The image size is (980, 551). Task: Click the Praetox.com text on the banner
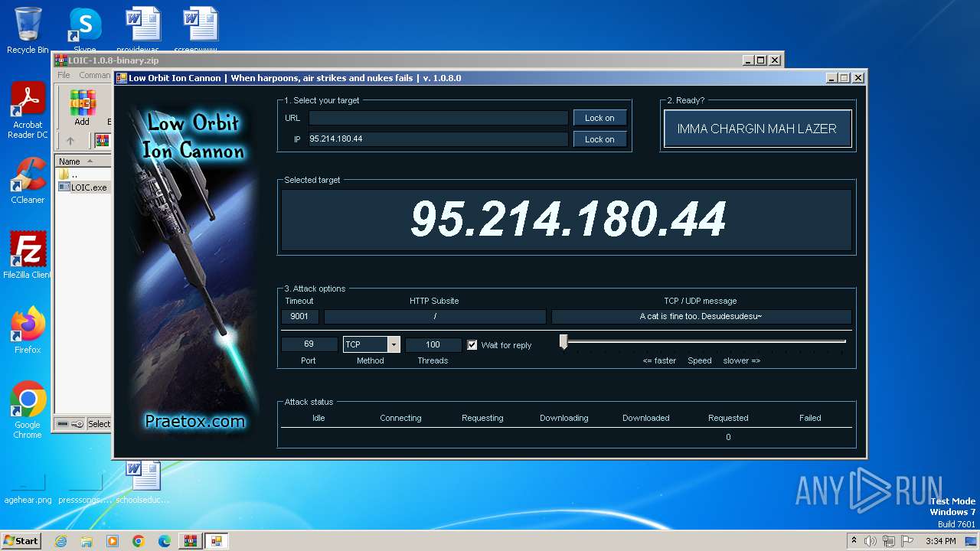pyautogui.click(x=194, y=421)
